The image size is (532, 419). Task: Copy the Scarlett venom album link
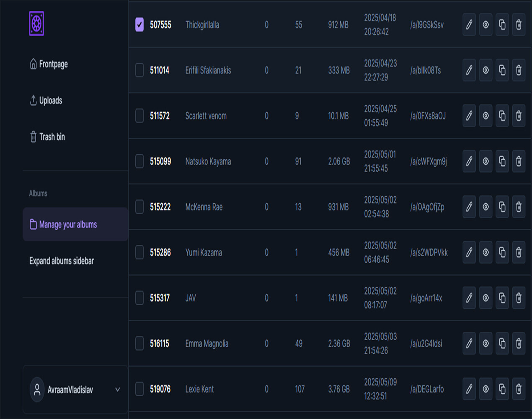[x=502, y=116]
